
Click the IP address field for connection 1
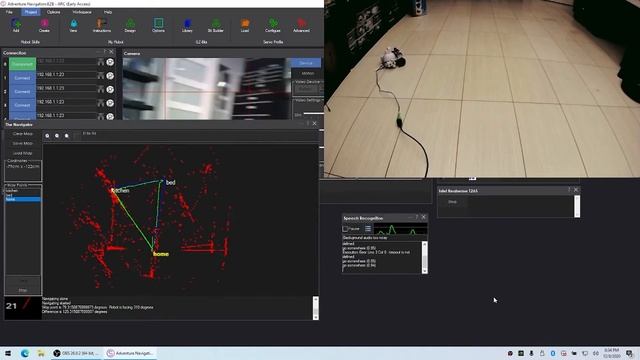(66, 75)
